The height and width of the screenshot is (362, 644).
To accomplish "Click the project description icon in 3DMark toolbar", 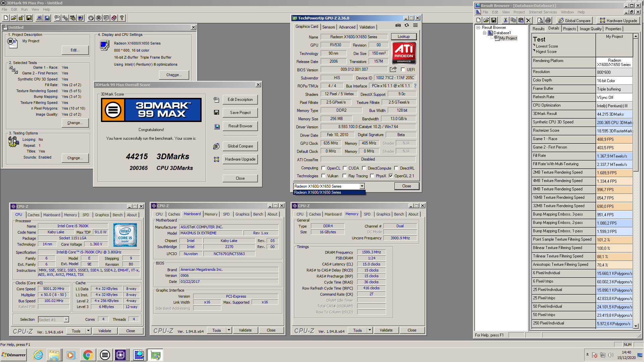I will [57, 18].
